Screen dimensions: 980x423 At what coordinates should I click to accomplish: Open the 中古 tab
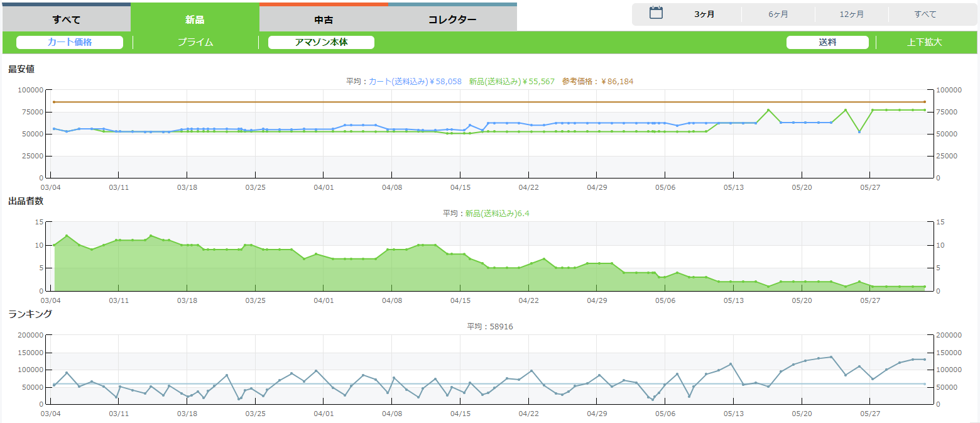coord(324,19)
